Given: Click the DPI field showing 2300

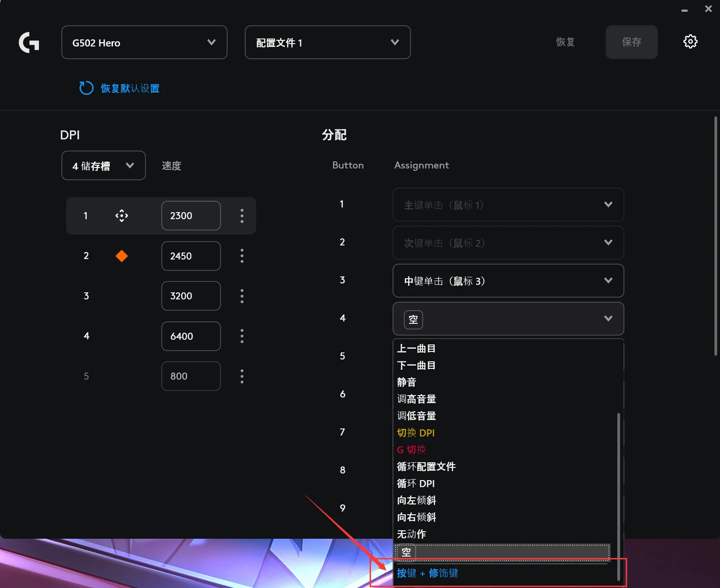Looking at the screenshot, I should 191,215.
